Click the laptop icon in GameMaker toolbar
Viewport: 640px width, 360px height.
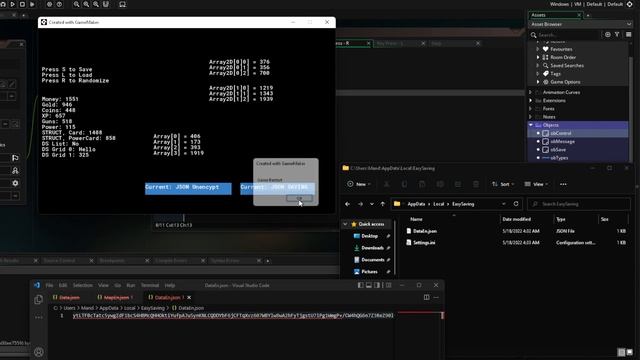122,4
